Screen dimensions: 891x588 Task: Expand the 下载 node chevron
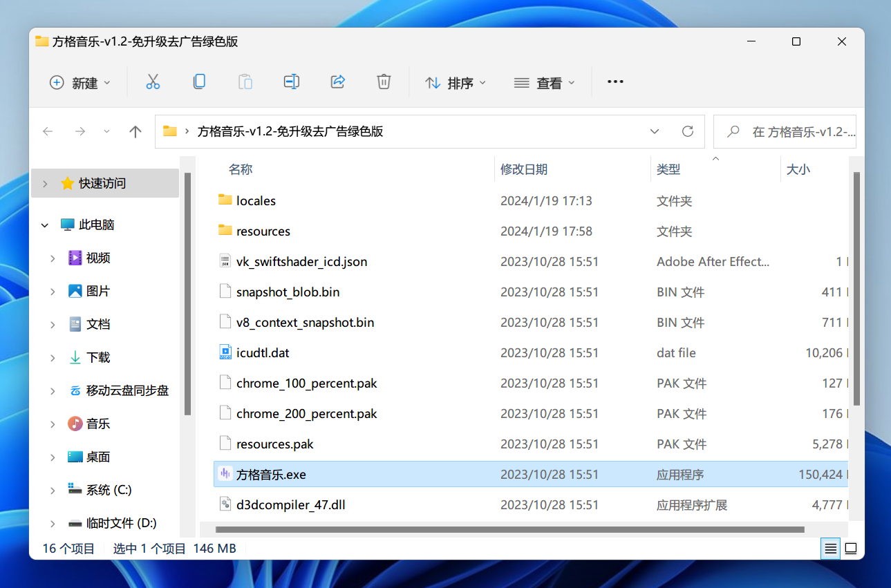(53, 357)
